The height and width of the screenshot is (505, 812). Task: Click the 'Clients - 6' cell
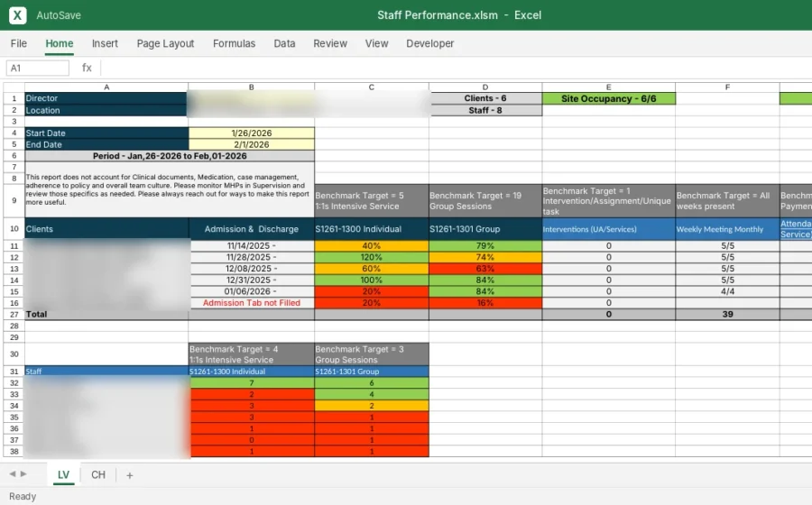click(x=485, y=98)
